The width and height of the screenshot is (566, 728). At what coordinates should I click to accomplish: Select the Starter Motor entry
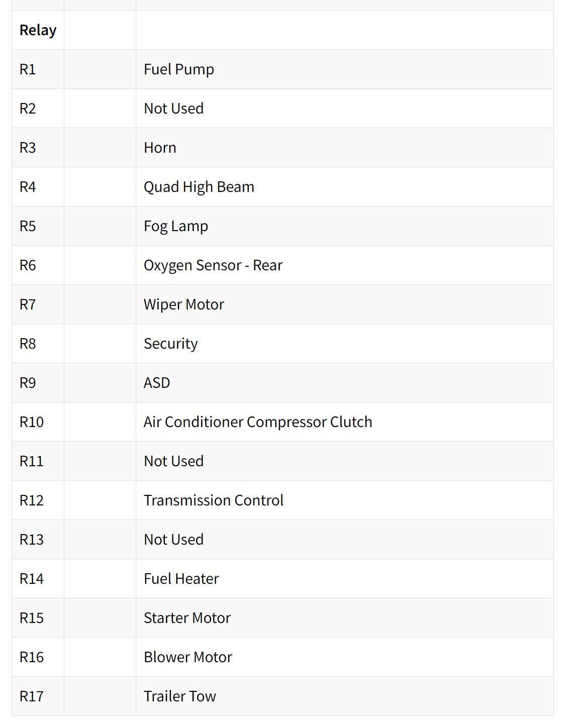(187, 618)
